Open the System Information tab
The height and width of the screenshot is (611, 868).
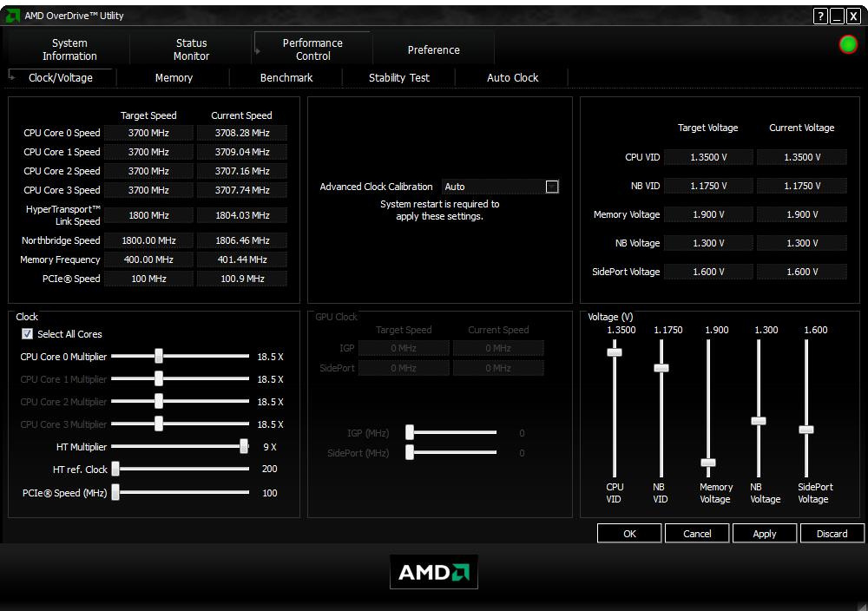pyautogui.click(x=69, y=49)
